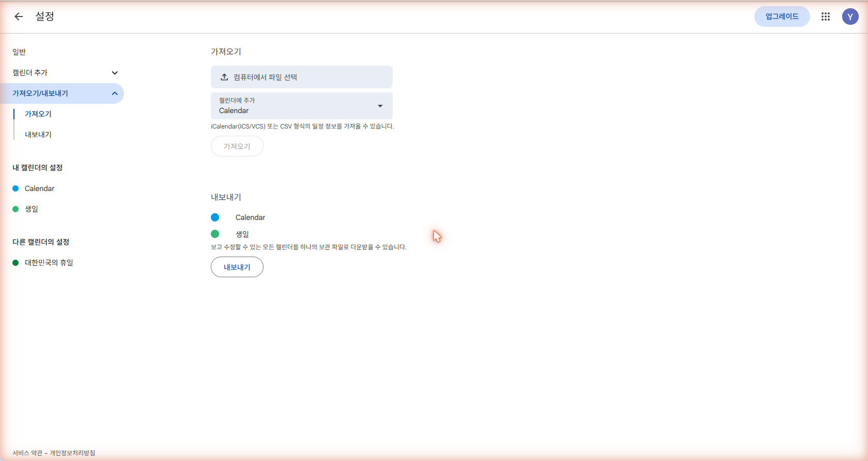
Task: Open the Google apps grid
Action: click(826, 17)
